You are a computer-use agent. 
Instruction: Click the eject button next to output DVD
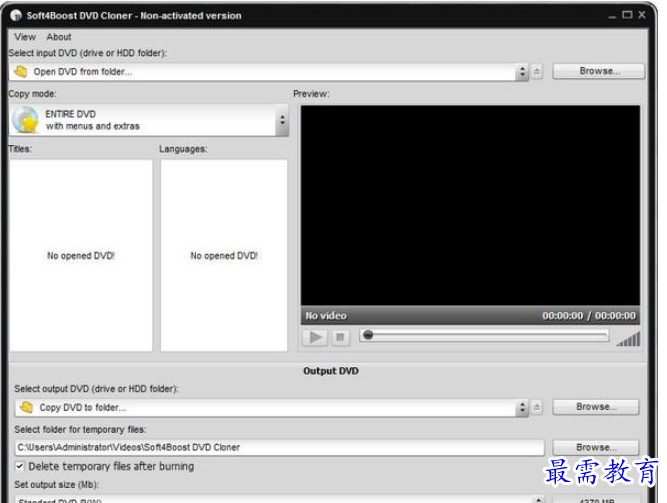pos(537,407)
